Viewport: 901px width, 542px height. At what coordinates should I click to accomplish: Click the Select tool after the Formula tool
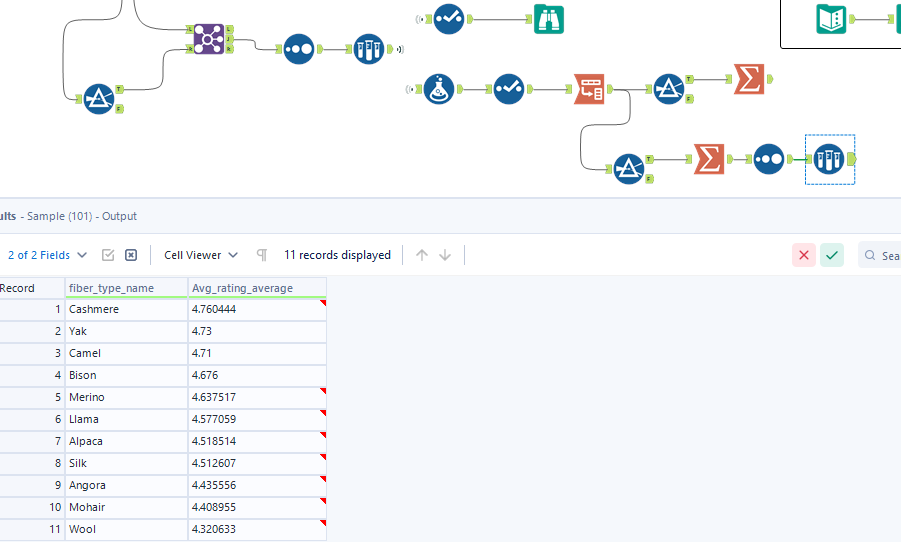[x=509, y=89]
